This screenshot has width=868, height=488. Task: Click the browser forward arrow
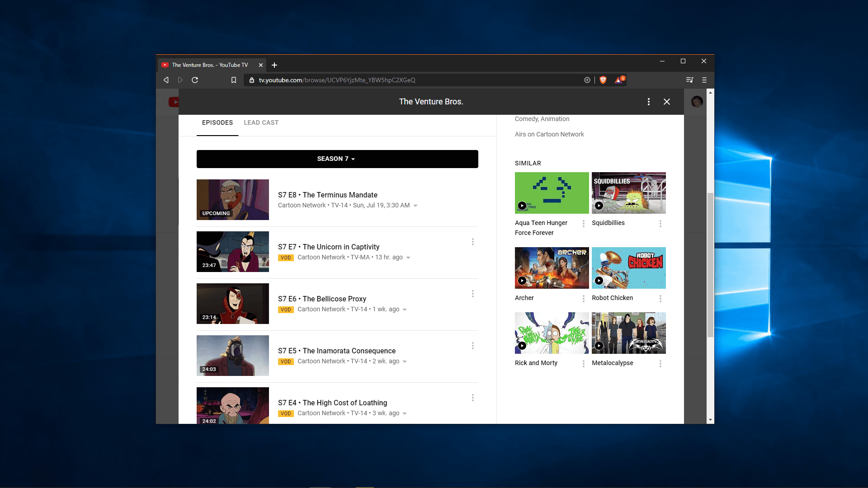(180, 80)
